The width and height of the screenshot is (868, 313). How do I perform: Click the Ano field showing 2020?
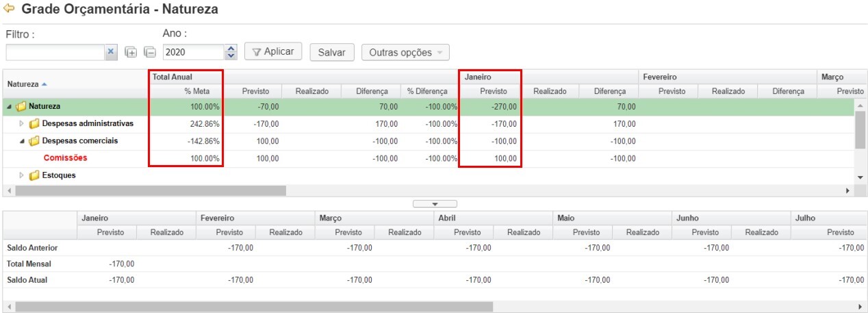coord(193,52)
